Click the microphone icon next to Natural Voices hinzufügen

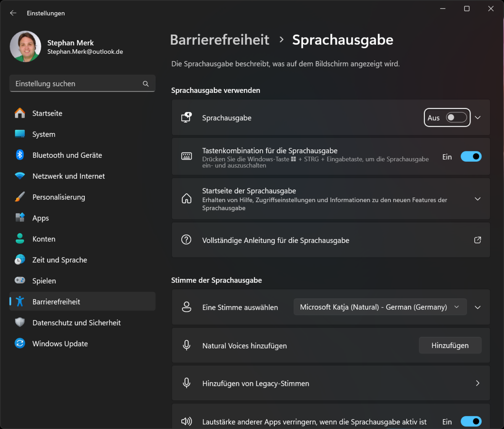coord(186,345)
